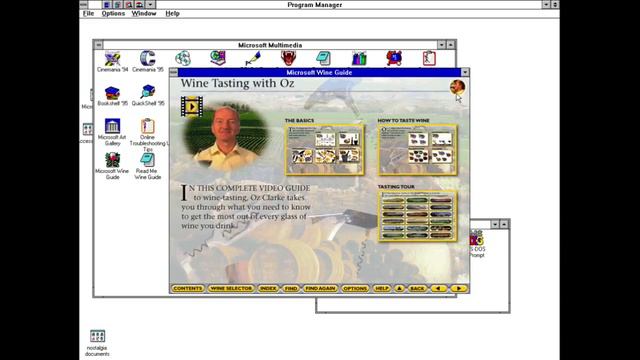Click the Find Again button
Viewport: 640px width, 360px height.
[320, 289]
